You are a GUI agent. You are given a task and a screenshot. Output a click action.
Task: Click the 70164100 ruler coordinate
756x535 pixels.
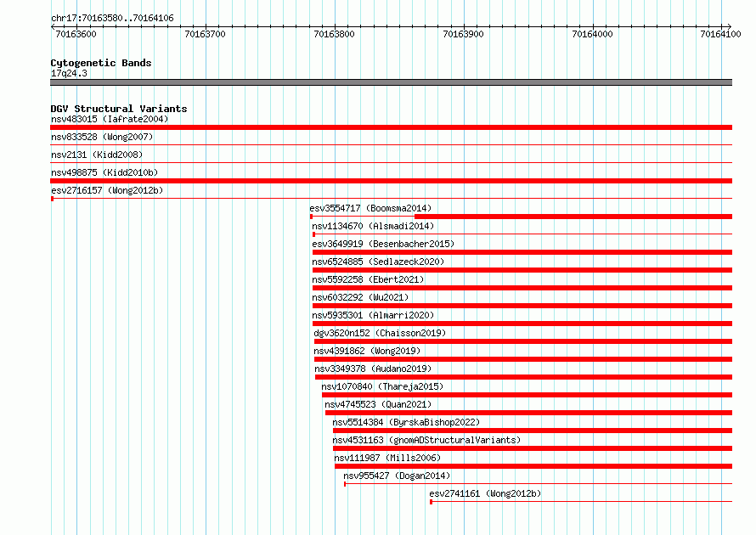pos(720,34)
